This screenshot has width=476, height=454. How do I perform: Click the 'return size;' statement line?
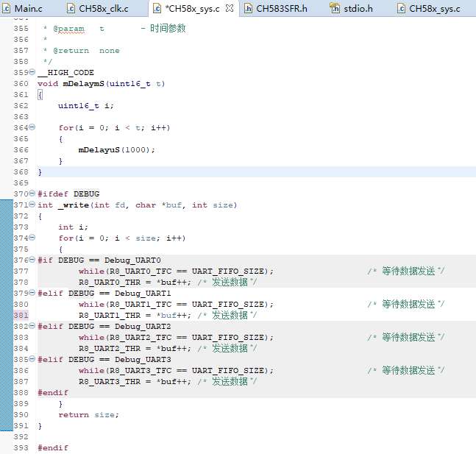88,414
